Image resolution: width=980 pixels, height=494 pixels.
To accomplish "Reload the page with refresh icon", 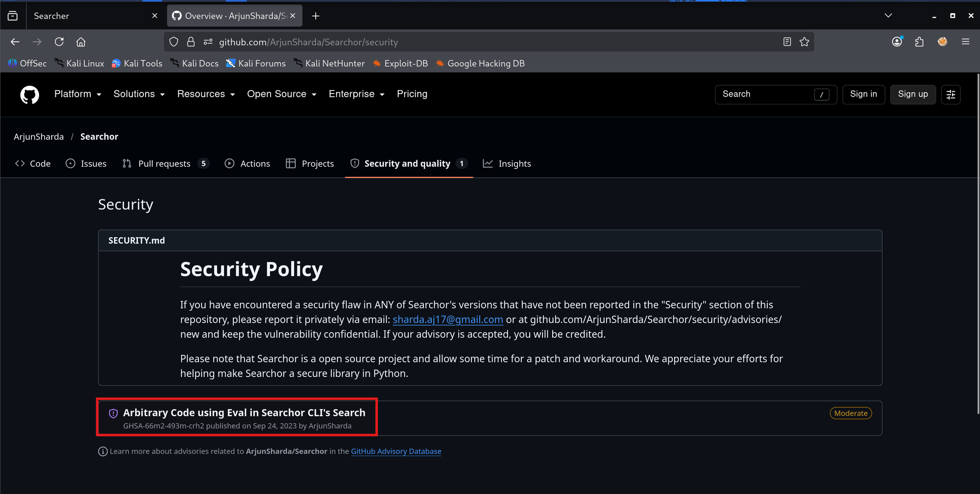I will [x=59, y=42].
